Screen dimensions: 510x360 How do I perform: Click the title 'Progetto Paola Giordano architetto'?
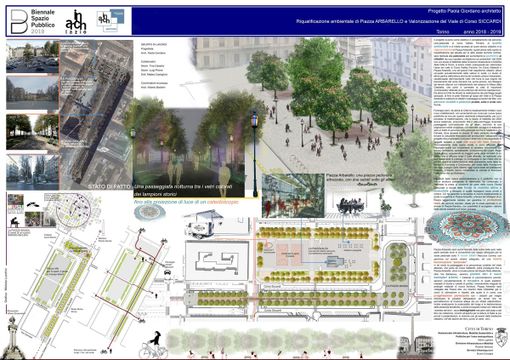tap(464, 11)
